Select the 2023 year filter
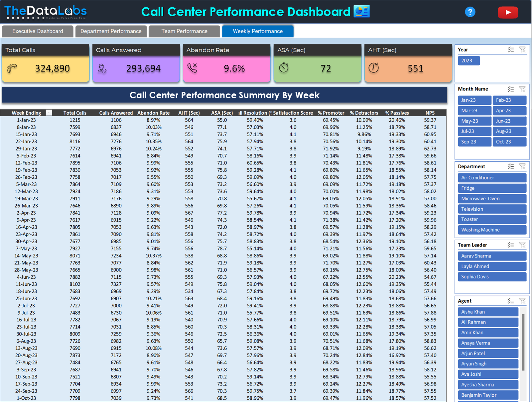This screenshot has height=402, width=532. (468, 60)
